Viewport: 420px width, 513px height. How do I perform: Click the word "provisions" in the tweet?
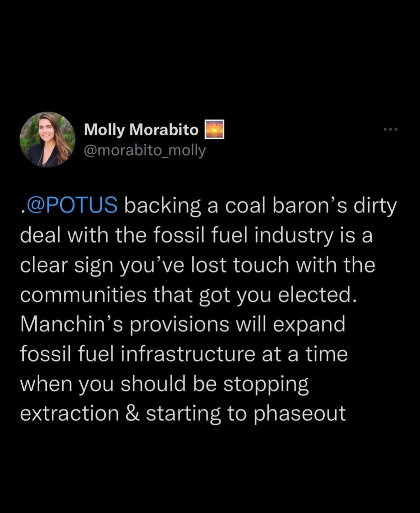tap(179, 324)
